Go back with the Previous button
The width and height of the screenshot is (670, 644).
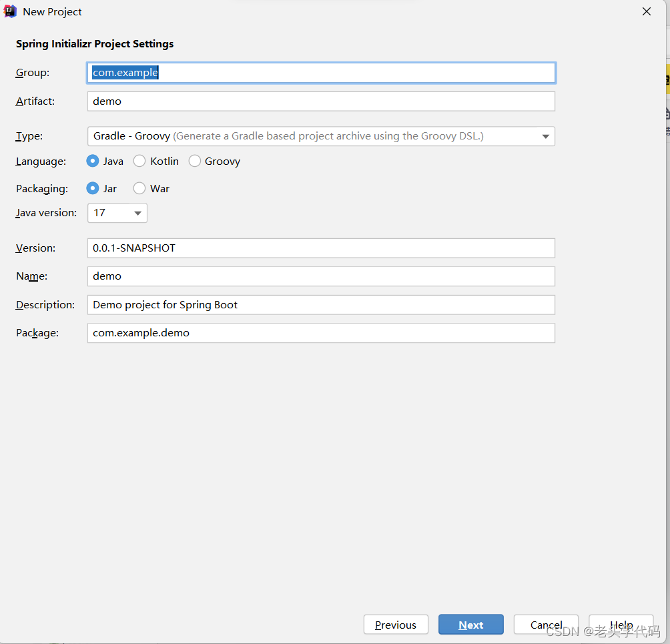point(396,625)
